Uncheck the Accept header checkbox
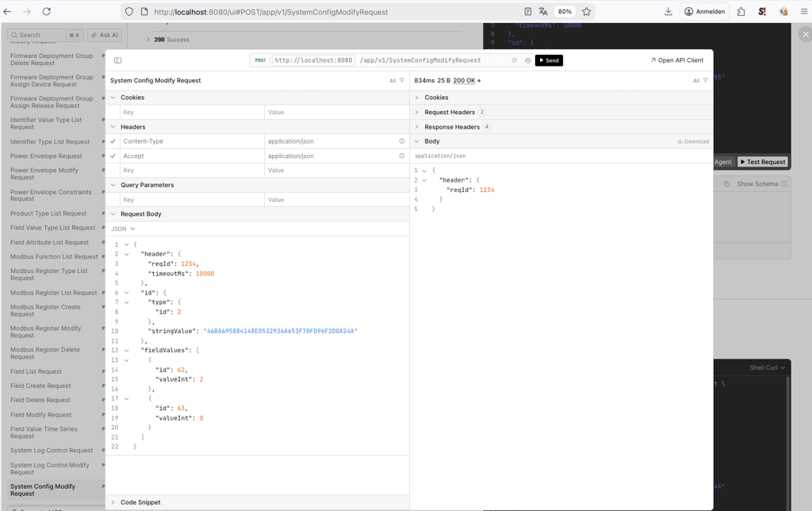 point(113,156)
